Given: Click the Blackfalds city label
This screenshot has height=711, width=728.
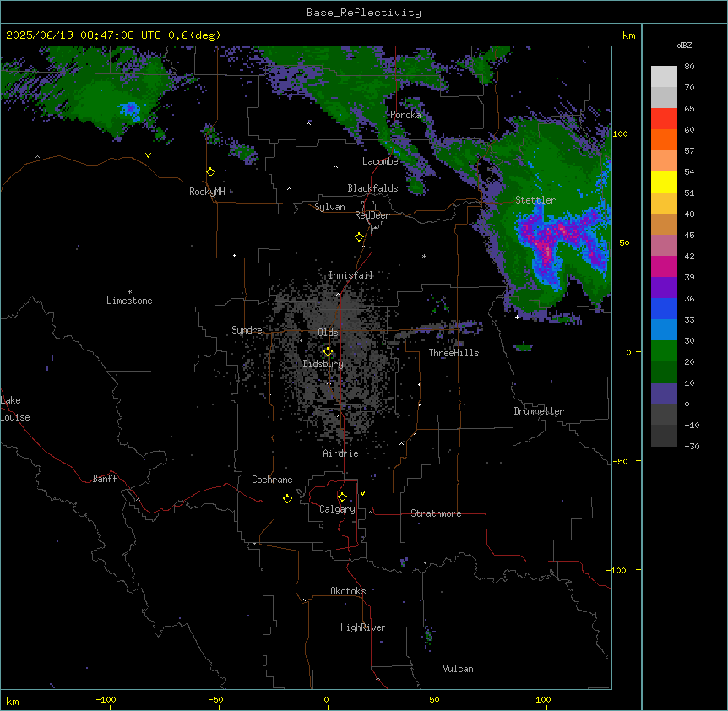Looking at the screenshot, I should click(372, 188).
